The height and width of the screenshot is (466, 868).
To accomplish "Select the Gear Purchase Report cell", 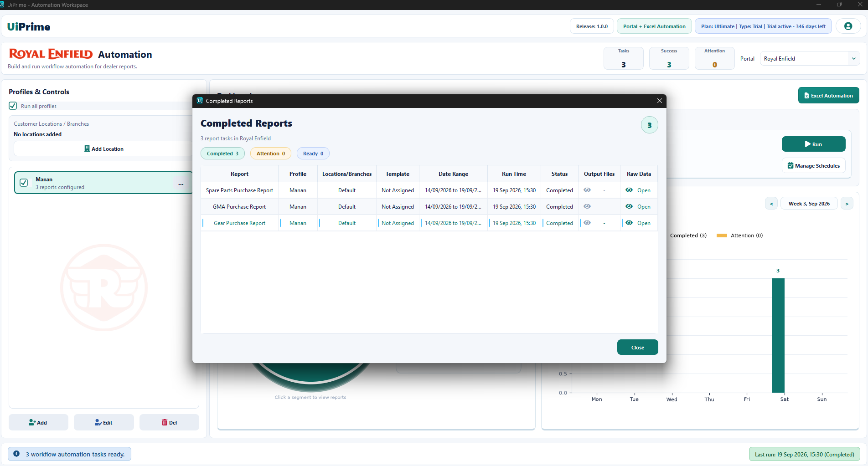I will [239, 223].
